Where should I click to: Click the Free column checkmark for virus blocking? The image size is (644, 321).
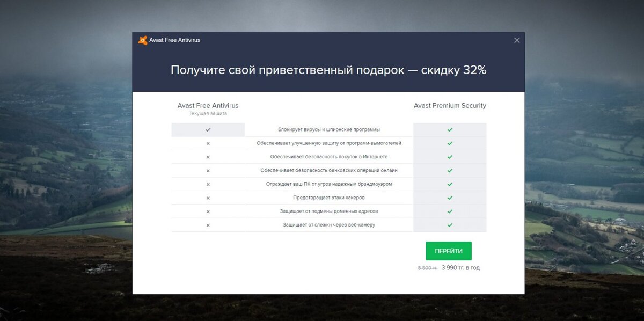click(x=208, y=129)
